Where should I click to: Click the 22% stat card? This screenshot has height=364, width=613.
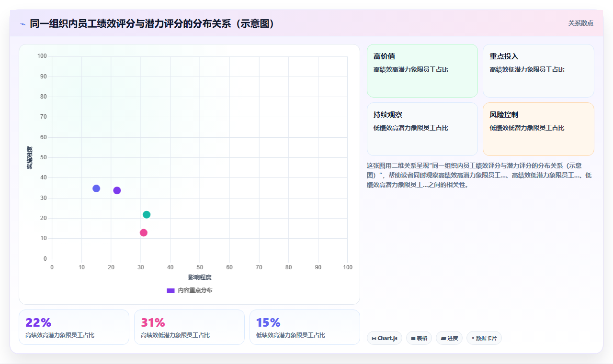tap(74, 327)
